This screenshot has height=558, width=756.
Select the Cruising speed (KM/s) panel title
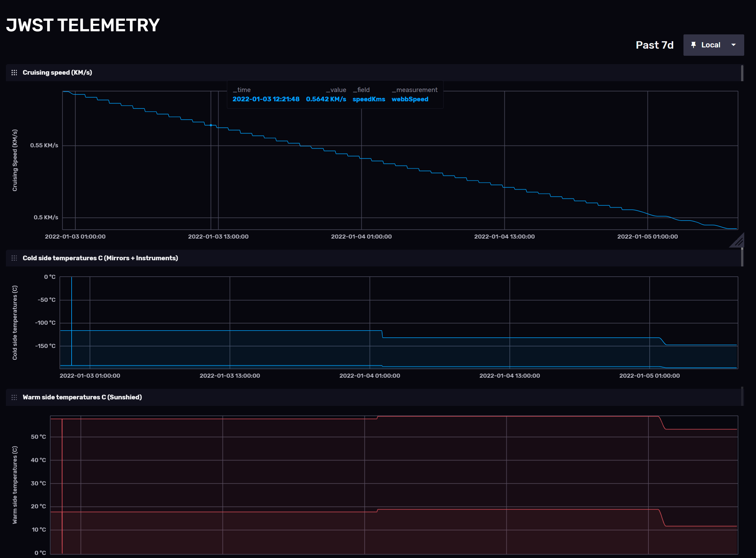57,72
